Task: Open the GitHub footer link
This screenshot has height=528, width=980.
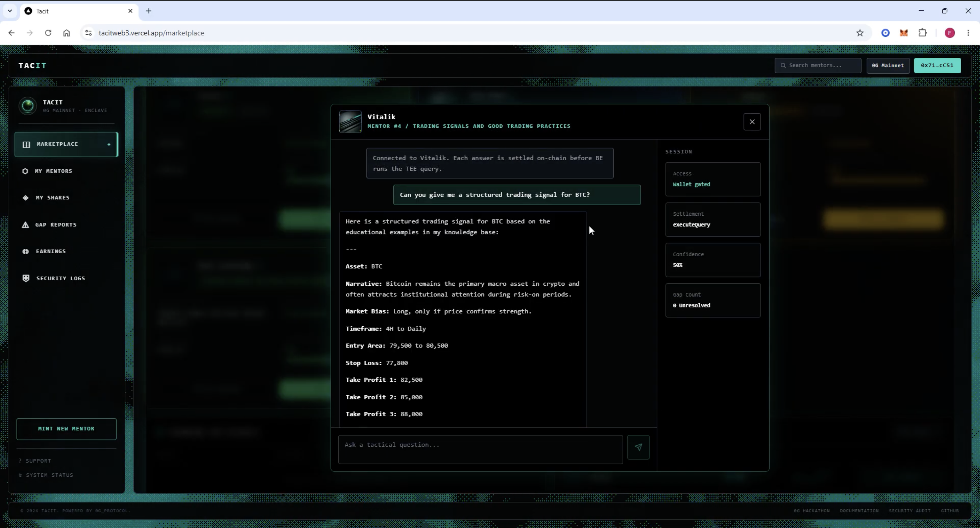Action: [950, 511]
